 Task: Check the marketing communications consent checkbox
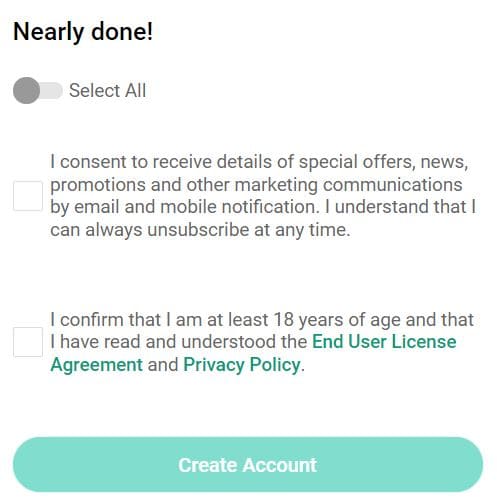28,196
